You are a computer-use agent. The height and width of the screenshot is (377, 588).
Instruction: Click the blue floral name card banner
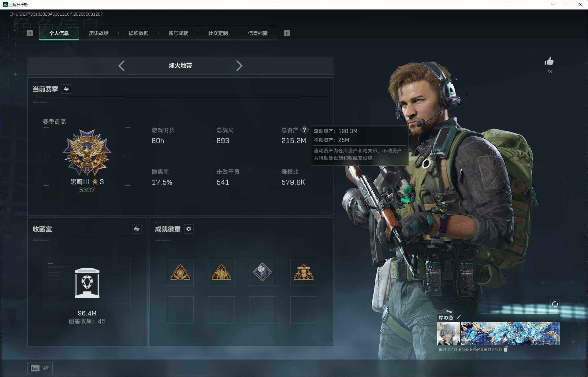coord(510,333)
